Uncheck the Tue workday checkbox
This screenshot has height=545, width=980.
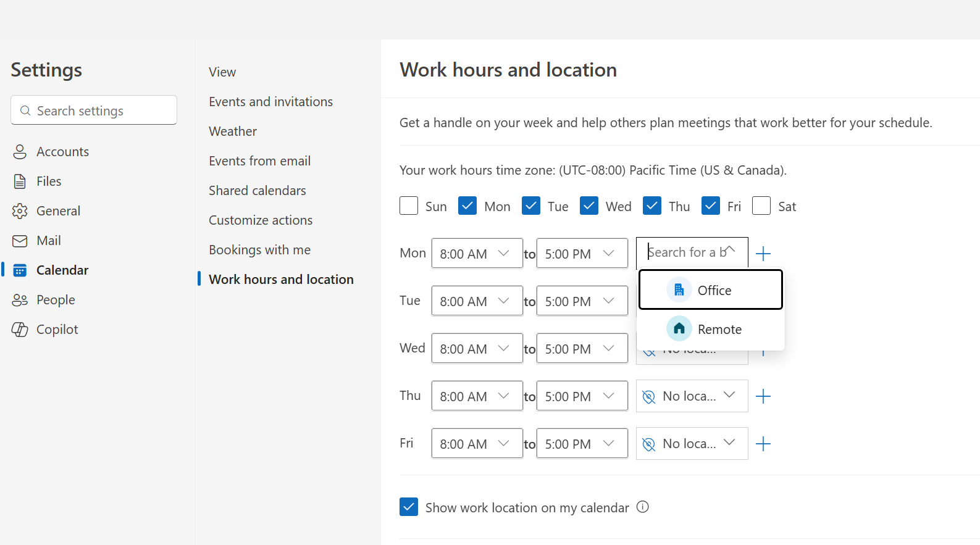(531, 206)
